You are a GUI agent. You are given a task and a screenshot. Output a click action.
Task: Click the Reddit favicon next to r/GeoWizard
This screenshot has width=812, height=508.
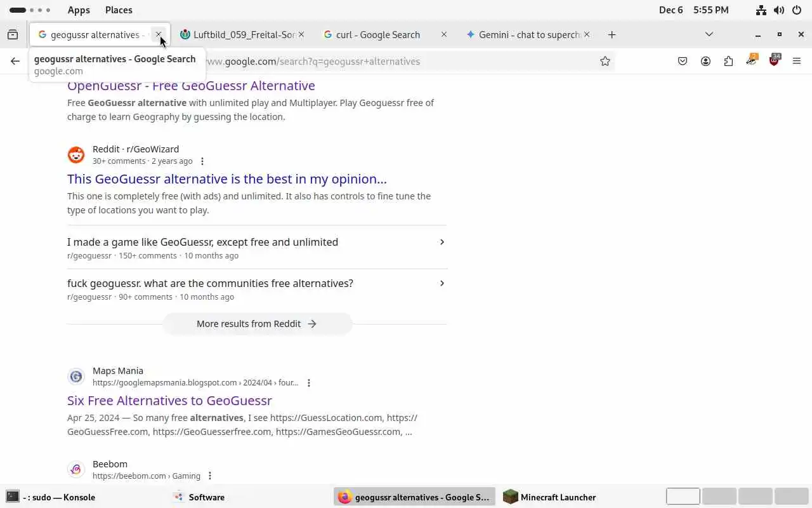(76, 155)
